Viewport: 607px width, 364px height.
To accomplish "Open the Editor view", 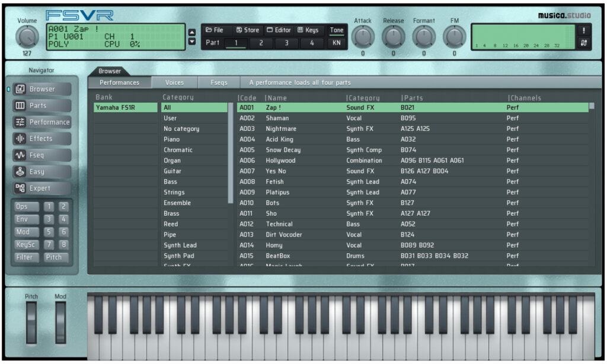I will point(279,30).
